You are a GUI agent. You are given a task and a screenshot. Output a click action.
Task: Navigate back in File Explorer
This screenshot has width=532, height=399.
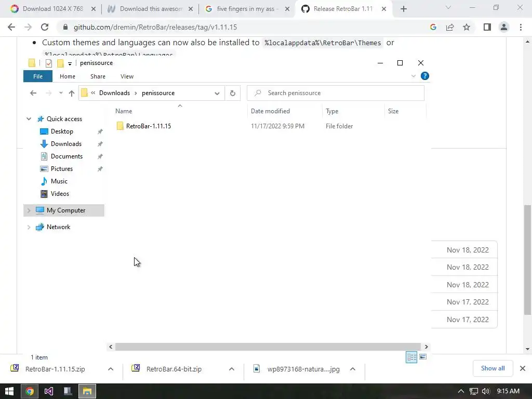pos(33,93)
